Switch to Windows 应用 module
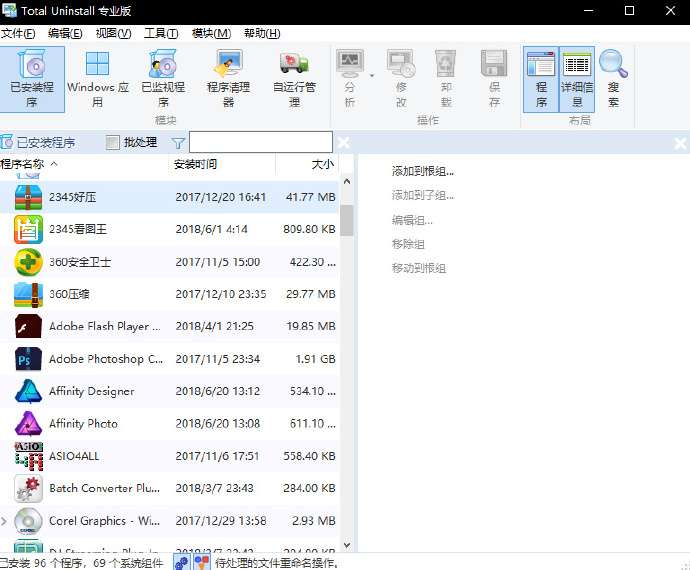 (97, 78)
